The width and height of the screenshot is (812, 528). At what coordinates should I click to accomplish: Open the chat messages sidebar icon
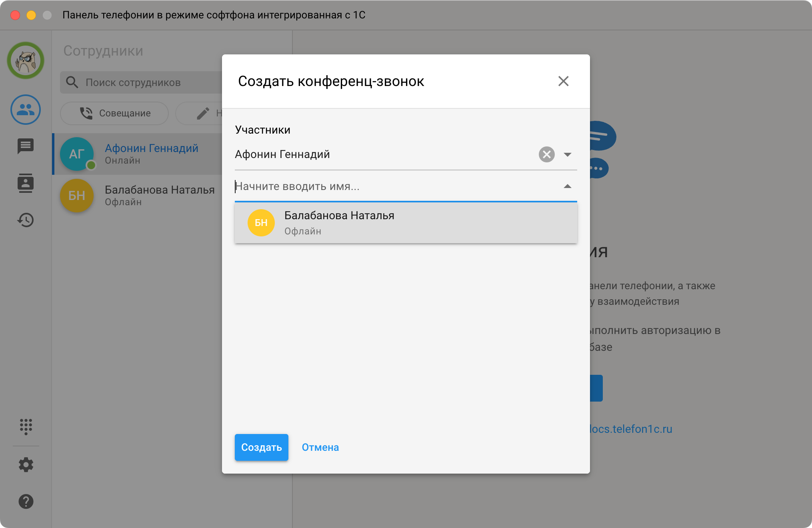point(26,146)
